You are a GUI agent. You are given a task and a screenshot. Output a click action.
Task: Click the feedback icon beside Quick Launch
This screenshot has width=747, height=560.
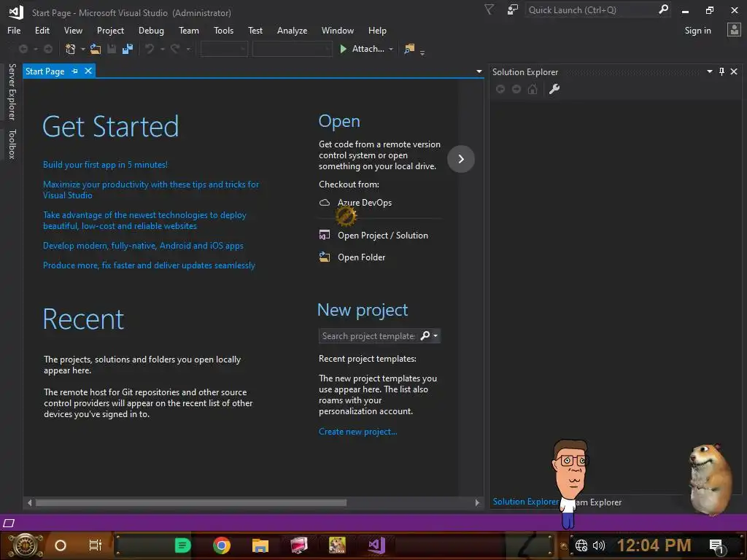point(513,10)
